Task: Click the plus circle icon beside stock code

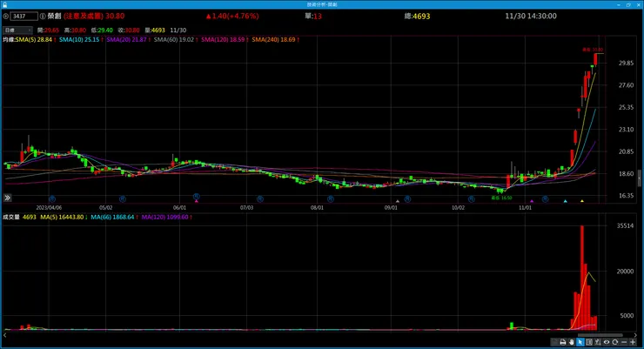Action: [6, 16]
